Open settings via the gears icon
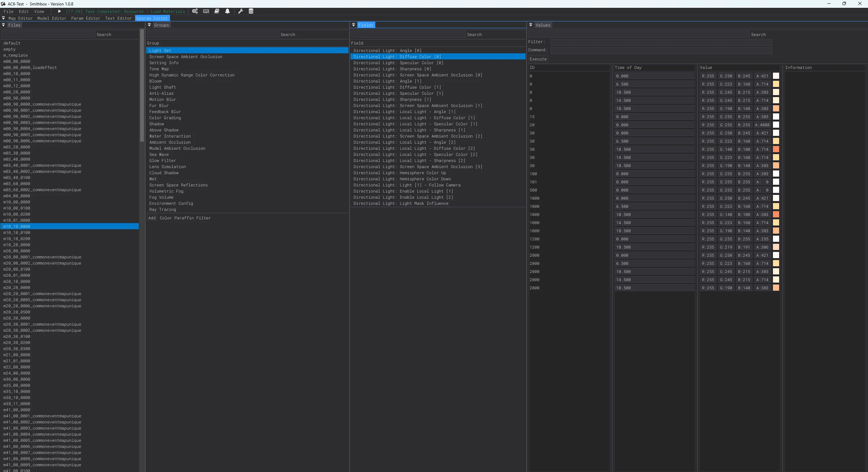The image size is (868, 472). (195, 11)
